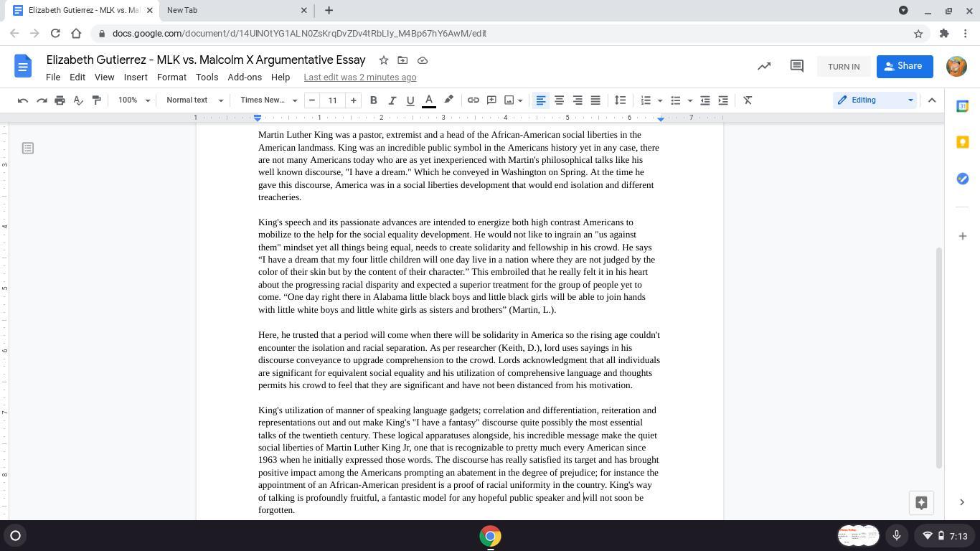This screenshot has width=980, height=551.
Task: Open Last edit was 2 minutes ago
Action: click(360, 77)
